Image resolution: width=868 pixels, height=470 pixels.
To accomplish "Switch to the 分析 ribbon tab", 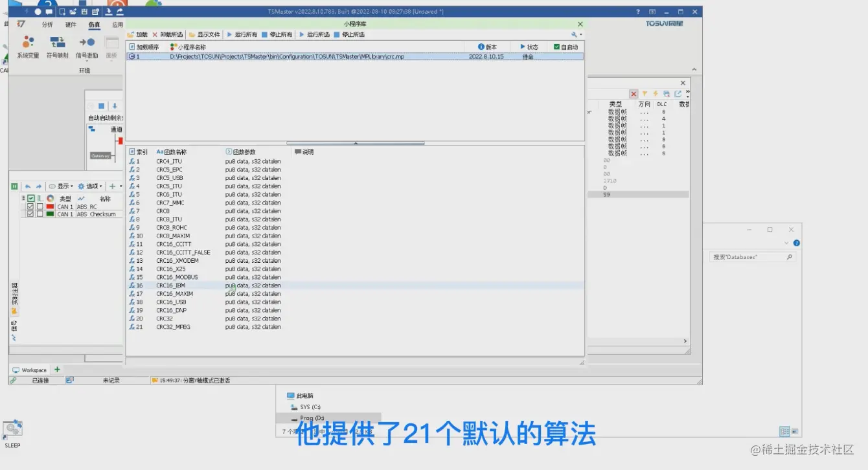I will point(47,25).
